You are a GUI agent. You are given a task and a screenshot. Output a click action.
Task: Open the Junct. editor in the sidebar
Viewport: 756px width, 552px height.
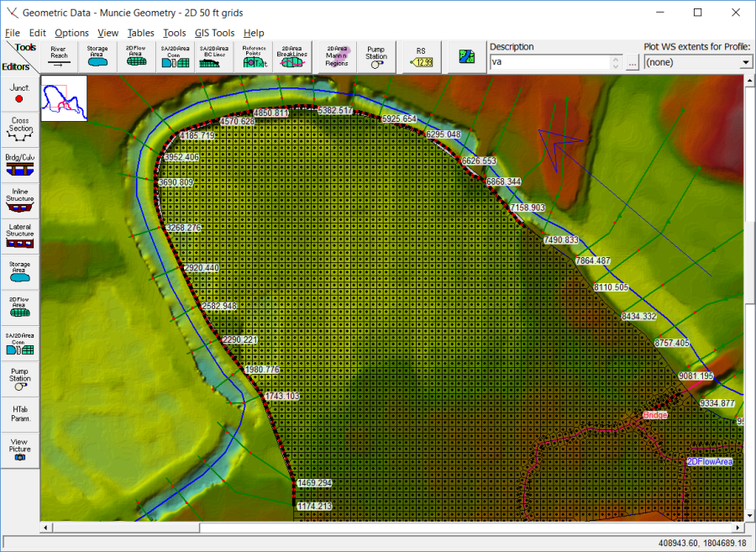[x=18, y=92]
